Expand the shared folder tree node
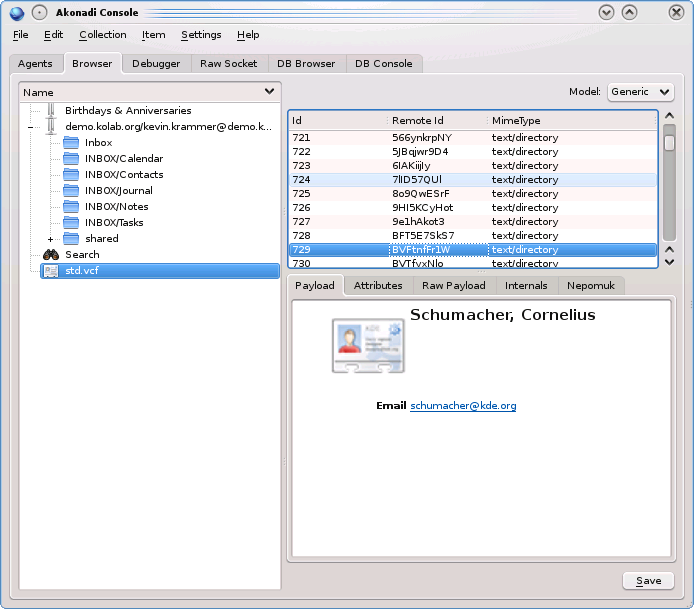694x609 pixels. [x=50, y=239]
